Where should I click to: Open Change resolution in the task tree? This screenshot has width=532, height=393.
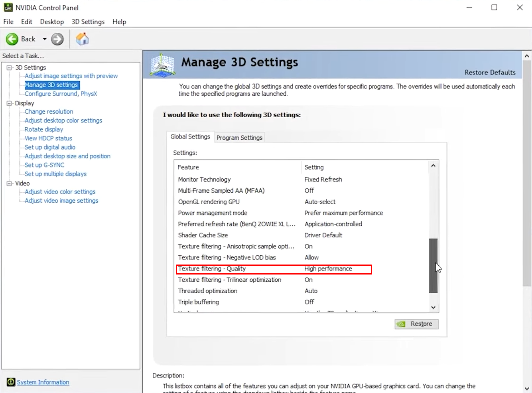pos(49,112)
